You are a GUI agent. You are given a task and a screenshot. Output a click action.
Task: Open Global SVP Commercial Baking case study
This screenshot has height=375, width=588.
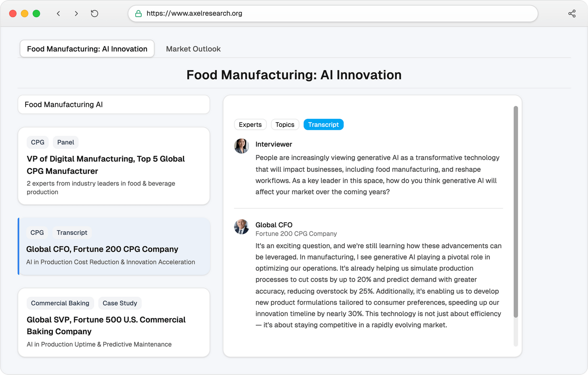coord(113,325)
